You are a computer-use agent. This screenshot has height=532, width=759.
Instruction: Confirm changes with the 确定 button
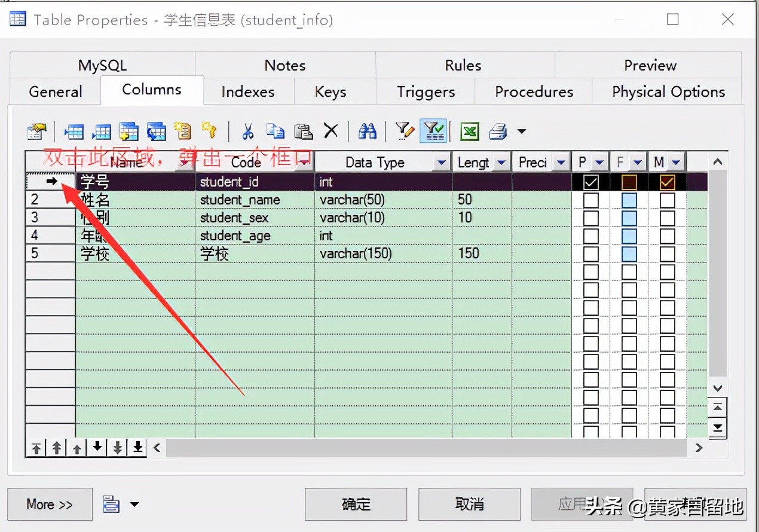[x=356, y=504]
